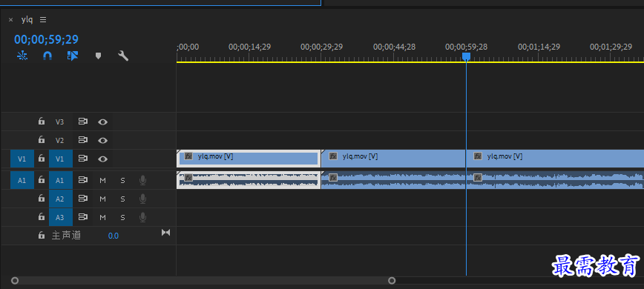Viewport: 644px width, 289px height.
Task: Select the first selected ylq.mov video clip
Action: click(x=249, y=159)
